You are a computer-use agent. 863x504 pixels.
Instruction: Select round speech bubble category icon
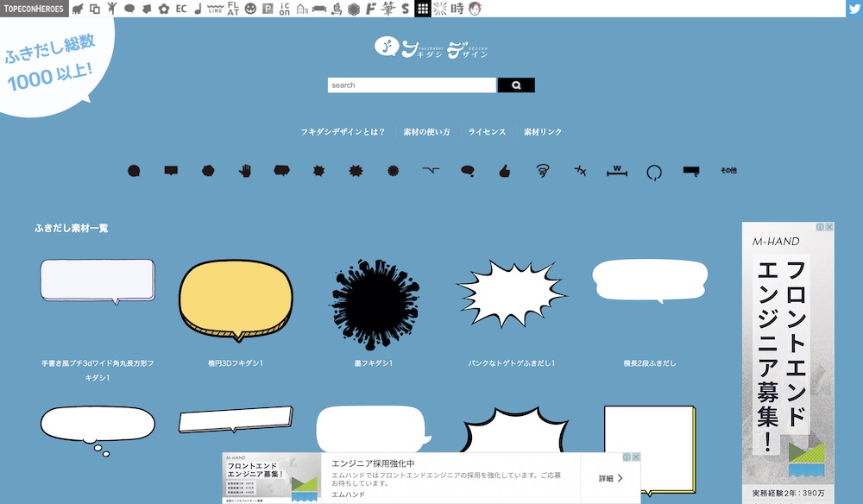point(134,171)
